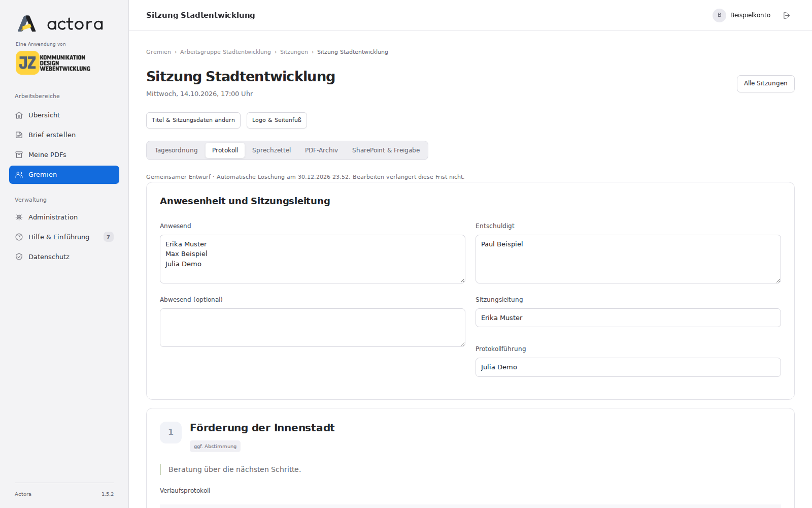
Task: Go to Brief erstellen
Action: [x=64, y=135]
